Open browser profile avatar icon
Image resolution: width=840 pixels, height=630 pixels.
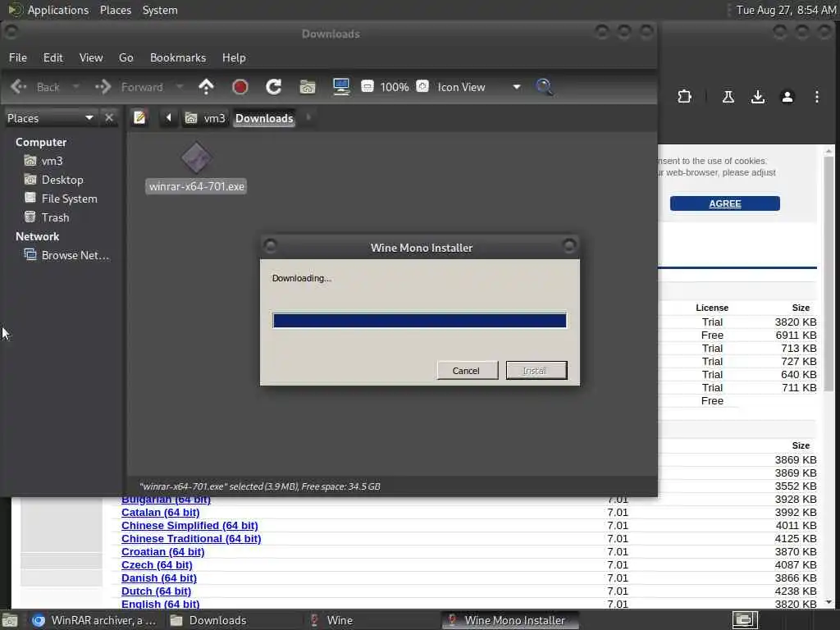[787, 97]
